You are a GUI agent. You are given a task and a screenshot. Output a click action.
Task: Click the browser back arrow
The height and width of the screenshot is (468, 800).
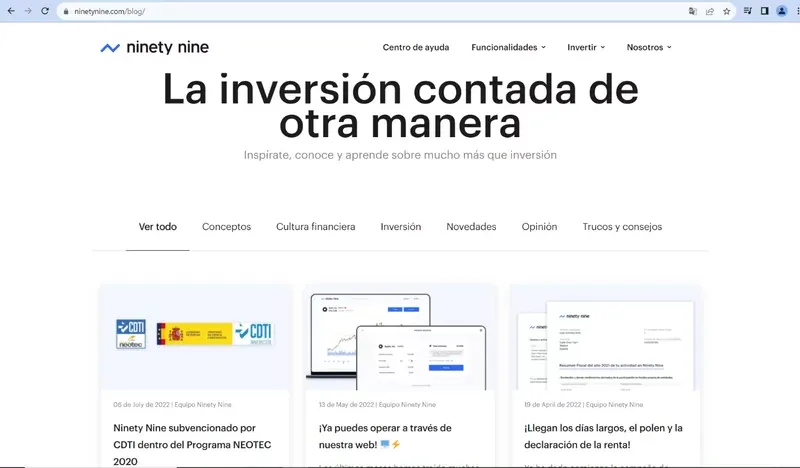(11, 11)
